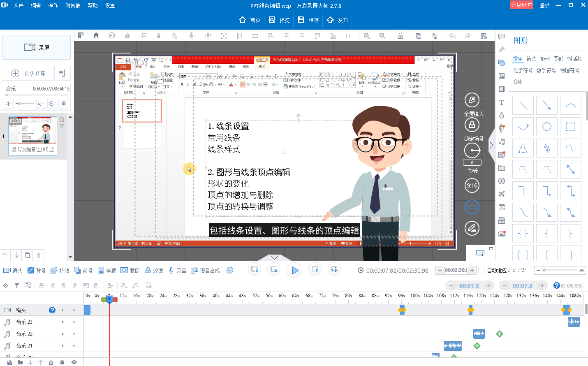Open the speech bubble tool in sidebar
This screenshot has height=366, width=588.
tap(502, 37)
